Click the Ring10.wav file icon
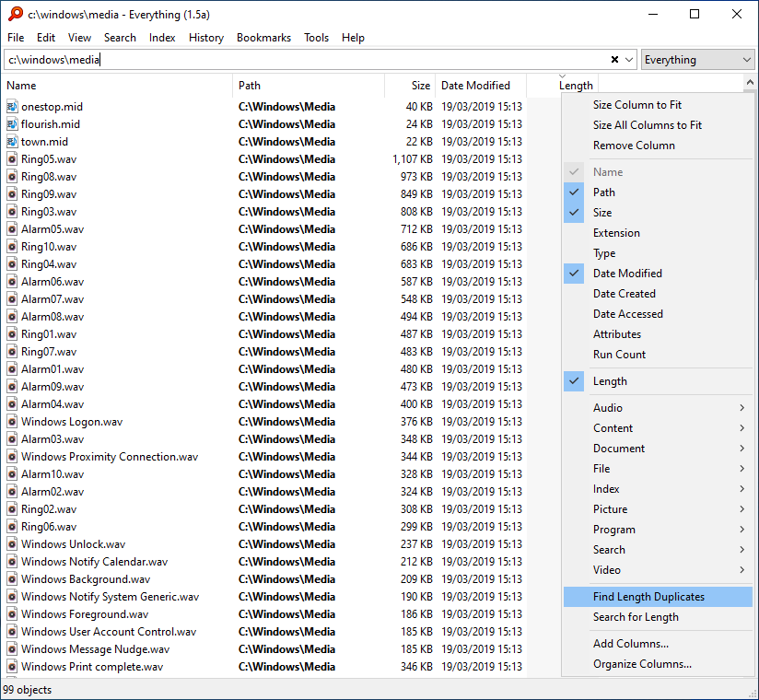Image resolution: width=759 pixels, height=700 pixels. pyautogui.click(x=12, y=247)
